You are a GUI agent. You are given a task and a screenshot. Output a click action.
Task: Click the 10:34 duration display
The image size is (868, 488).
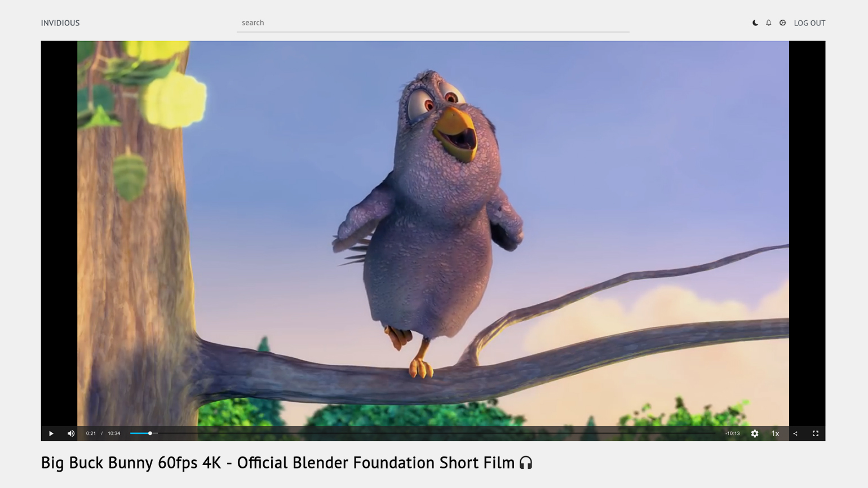pyautogui.click(x=114, y=433)
